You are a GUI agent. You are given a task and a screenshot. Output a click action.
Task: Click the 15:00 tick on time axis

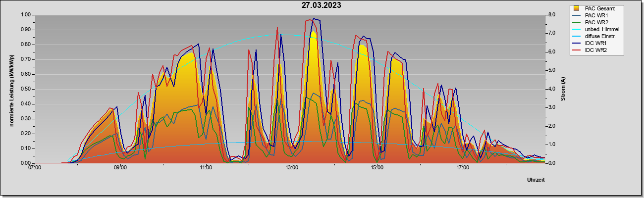tap(377, 167)
